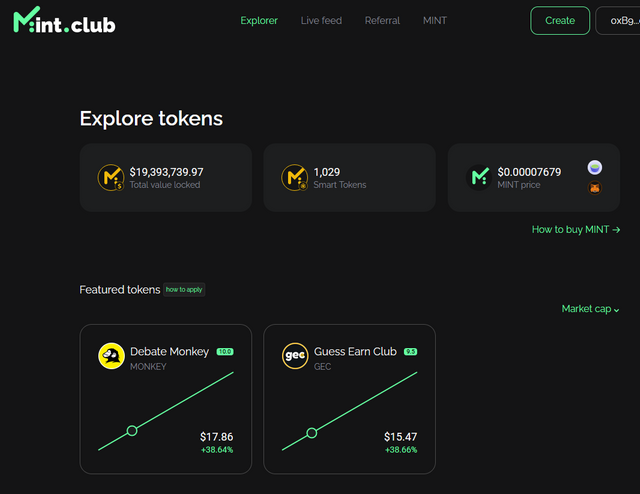Click the MetaMask fox icon

pos(595,187)
